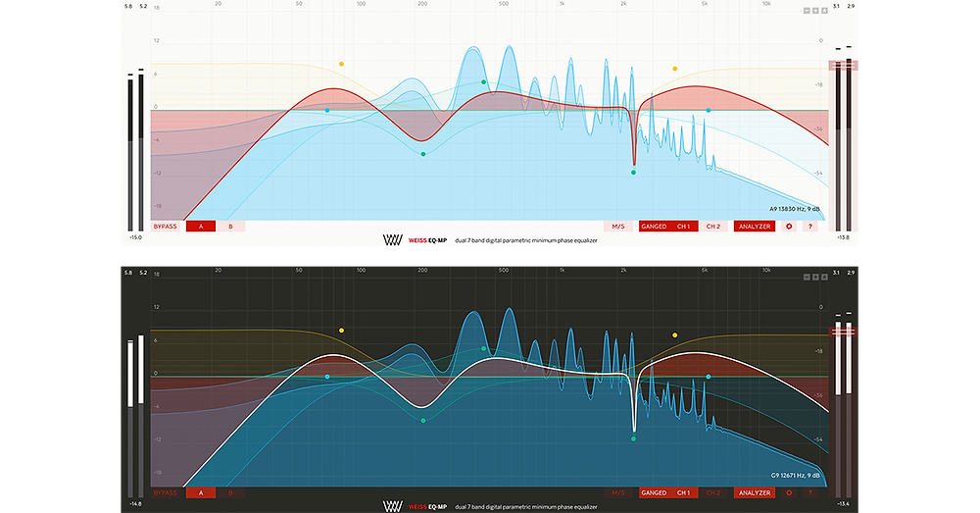Select cyan low-pass node near 5k, light EQ
Viewport: 980px width, 513px height.
709,110
